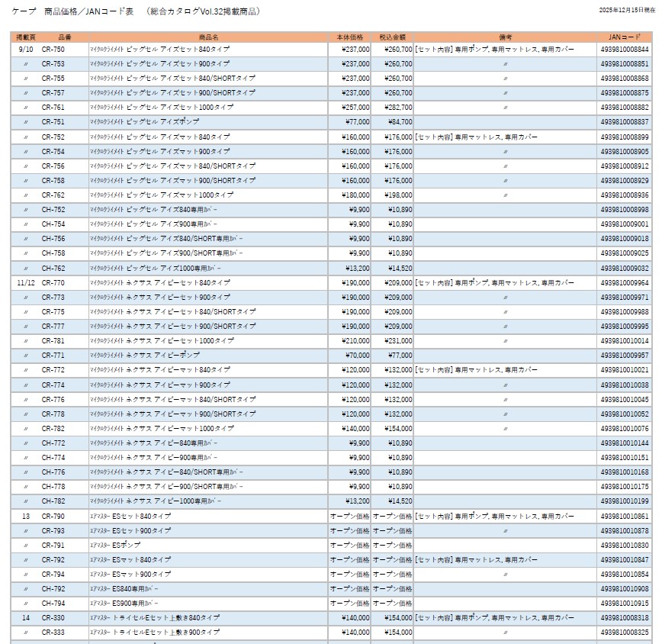
Task: Click the 本体価格 column header
Action: pos(349,34)
